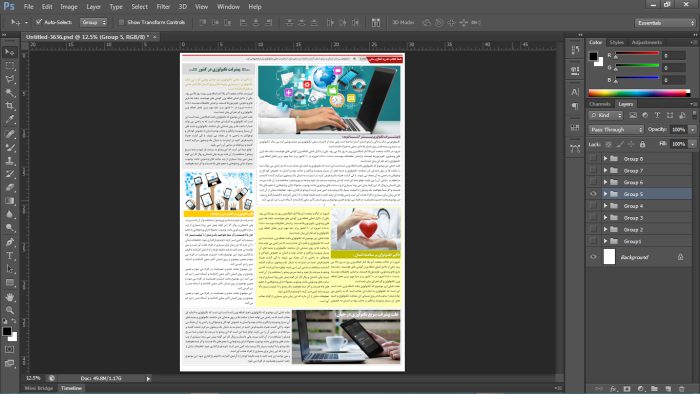The width and height of the screenshot is (700, 394).
Task: Click the toolbar foreground color swatch
Action: (x=7, y=331)
